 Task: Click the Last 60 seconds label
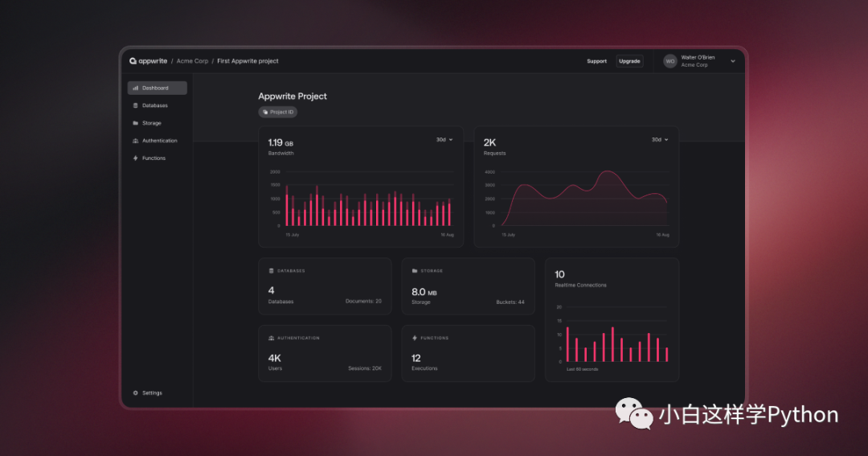[x=582, y=369]
